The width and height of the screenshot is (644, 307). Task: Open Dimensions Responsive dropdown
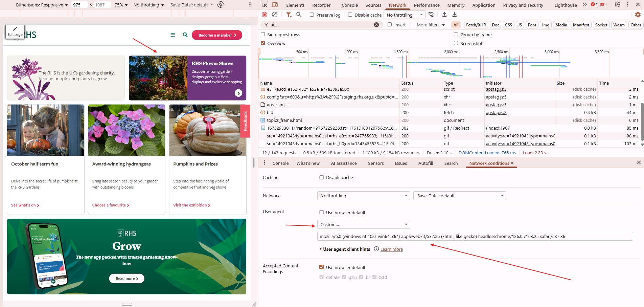42,5
